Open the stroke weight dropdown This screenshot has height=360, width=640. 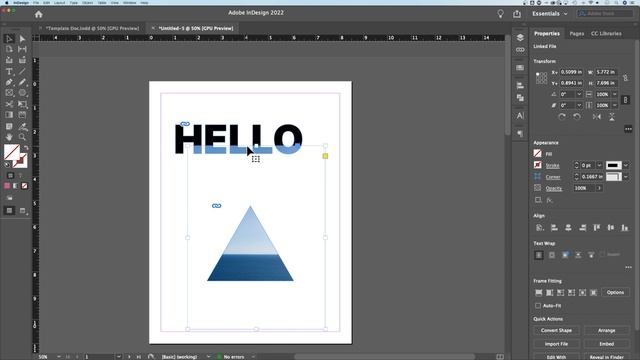599,165
